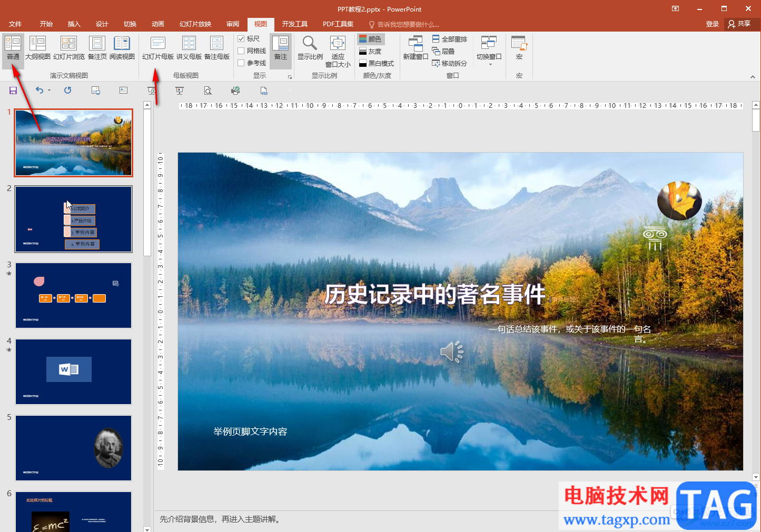This screenshot has height=532, width=761.
Task: Switch to the 动画 animations tab
Action: [x=158, y=24]
